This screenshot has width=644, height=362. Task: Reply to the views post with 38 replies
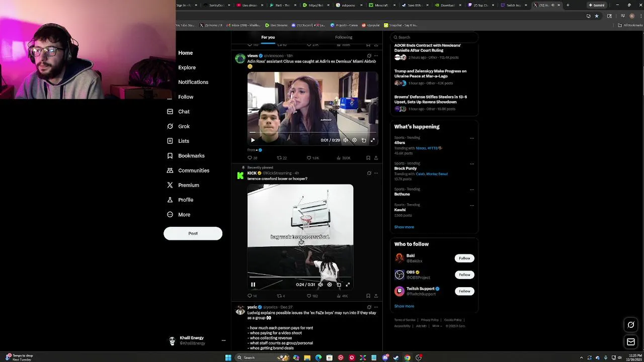click(252, 158)
